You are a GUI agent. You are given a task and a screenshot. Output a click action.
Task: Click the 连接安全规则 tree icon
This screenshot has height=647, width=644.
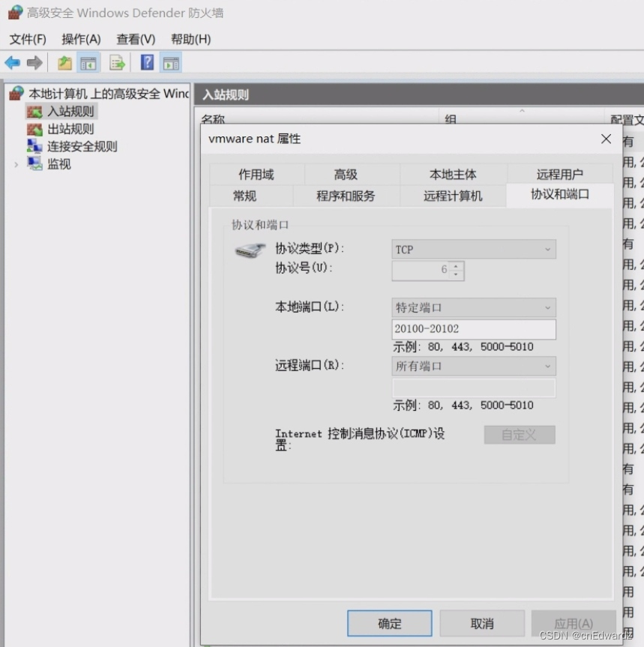[x=34, y=146]
